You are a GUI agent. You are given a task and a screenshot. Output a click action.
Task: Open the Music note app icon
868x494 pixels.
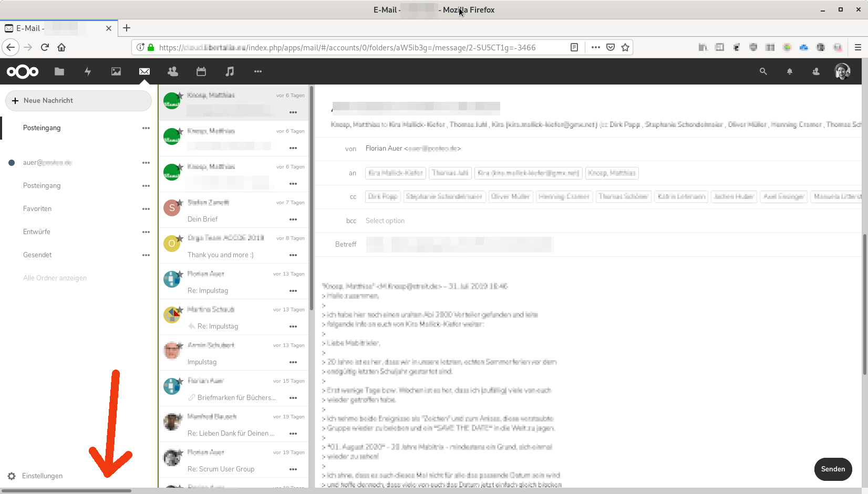pos(230,71)
